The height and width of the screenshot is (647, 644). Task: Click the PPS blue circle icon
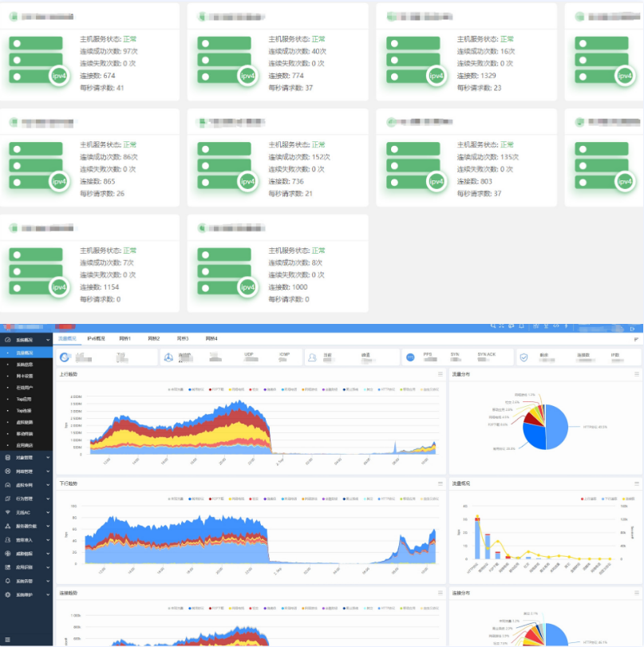click(410, 357)
